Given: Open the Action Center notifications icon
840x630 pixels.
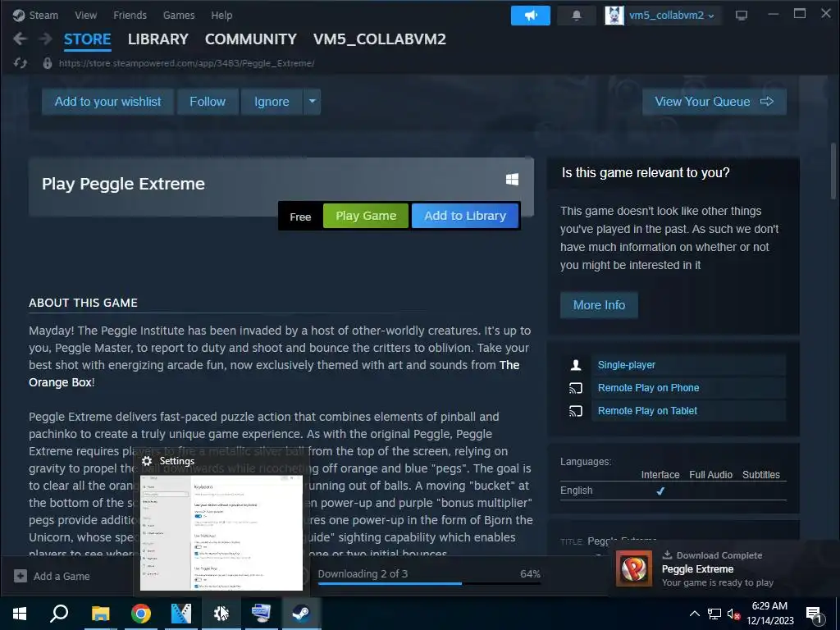Looking at the screenshot, I should (815, 614).
